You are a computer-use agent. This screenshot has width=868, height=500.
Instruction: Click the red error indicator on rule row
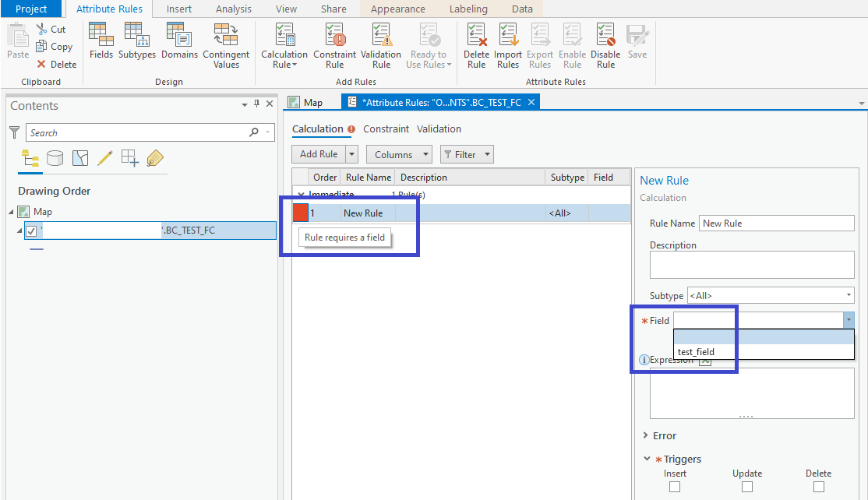[x=300, y=213]
